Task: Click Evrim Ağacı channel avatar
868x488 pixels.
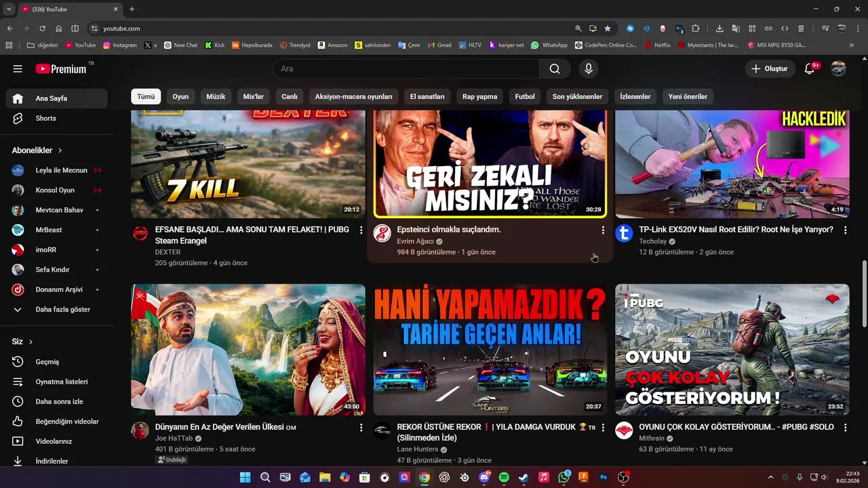Action: pos(382,234)
